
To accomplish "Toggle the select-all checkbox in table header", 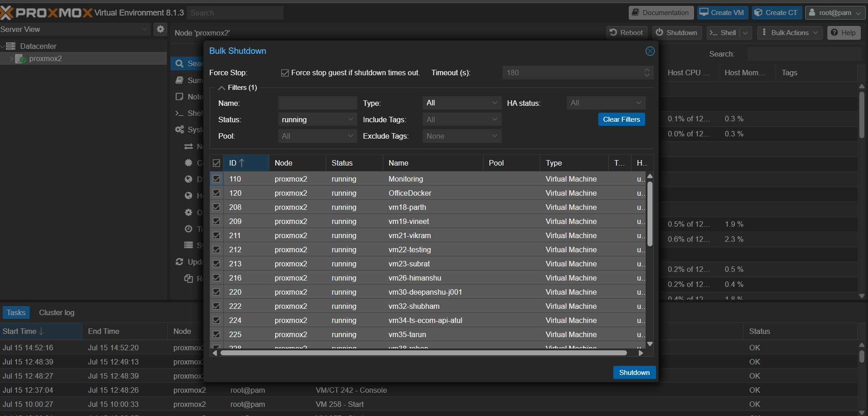I will (x=216, y=163).
